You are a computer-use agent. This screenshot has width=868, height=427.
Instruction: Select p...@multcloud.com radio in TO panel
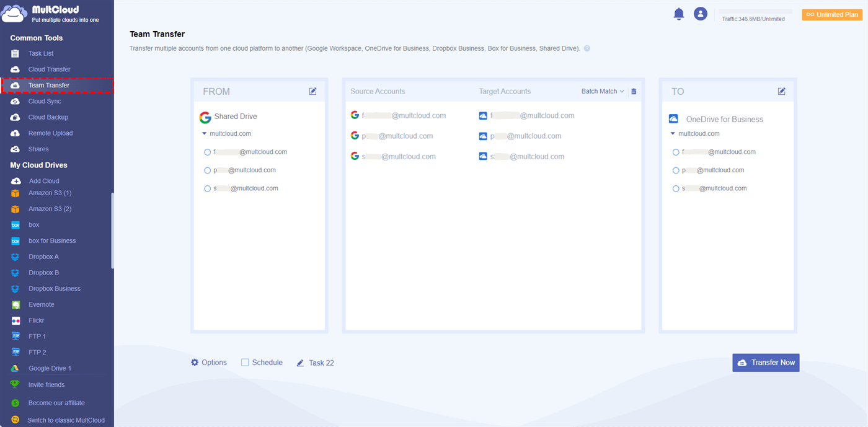coord(676,170)
